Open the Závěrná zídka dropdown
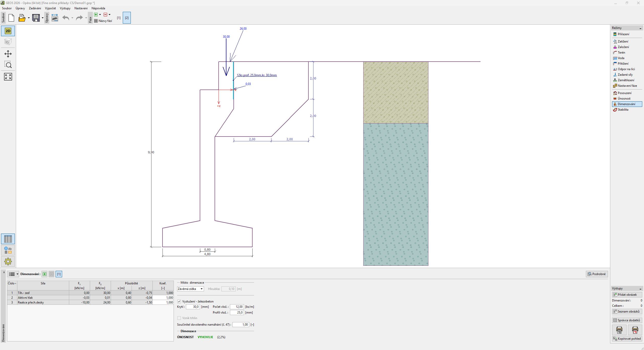This screenshot has height=350, width=644. [x=190, y=289]
